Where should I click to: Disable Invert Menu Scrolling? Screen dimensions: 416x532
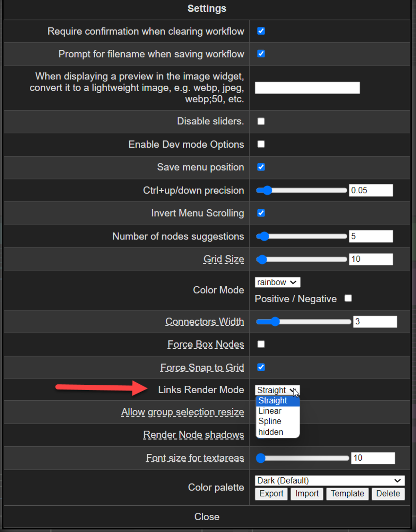click(x=261, y=213)
